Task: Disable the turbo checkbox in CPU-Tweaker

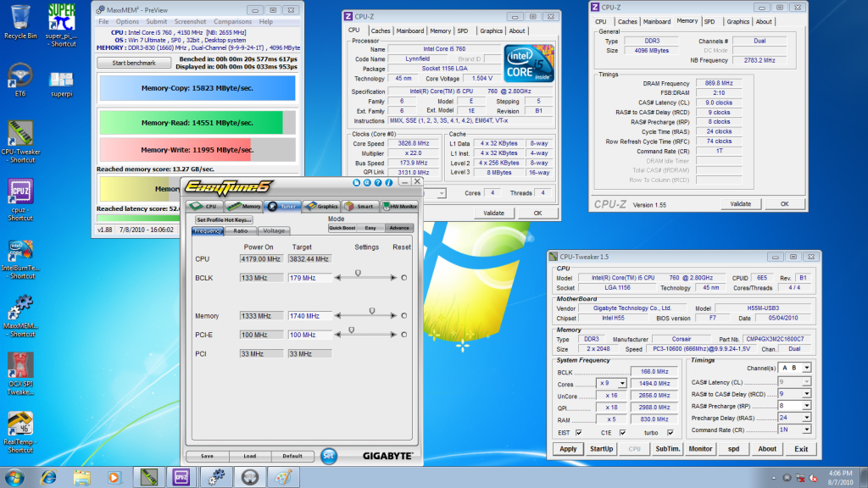Action: pyautogui.click(x=672, y=432)
